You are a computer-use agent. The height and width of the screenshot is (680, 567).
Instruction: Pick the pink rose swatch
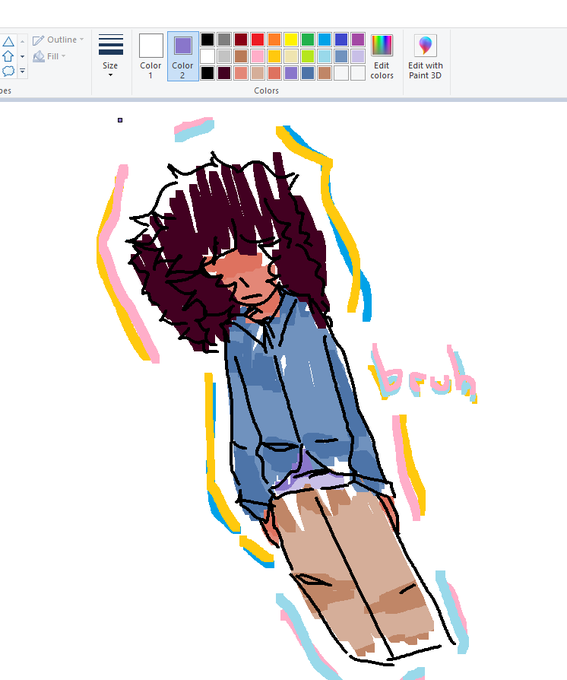(258, 56)
